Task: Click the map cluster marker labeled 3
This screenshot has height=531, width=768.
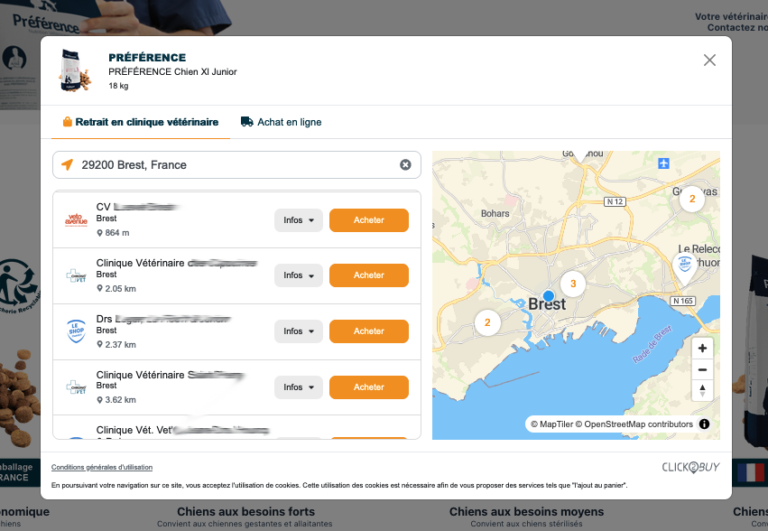Action: pyautogui.click(x=572, y=283)
